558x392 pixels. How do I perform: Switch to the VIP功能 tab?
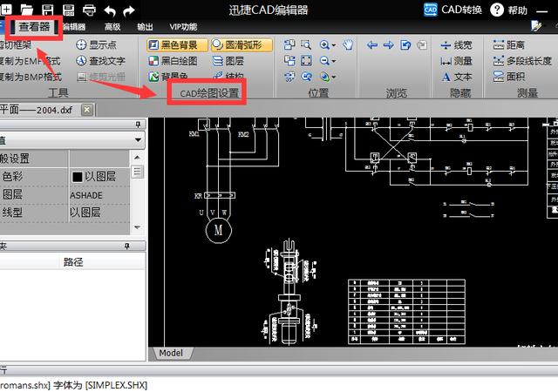pos(183,27)
